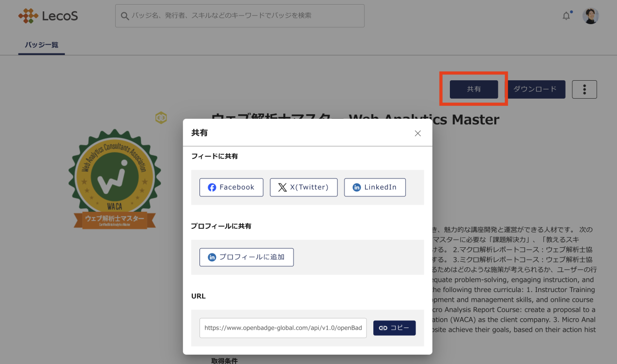Open the notifications bell
This screenshot has height=364, width=617.
[x=566, y=16]
